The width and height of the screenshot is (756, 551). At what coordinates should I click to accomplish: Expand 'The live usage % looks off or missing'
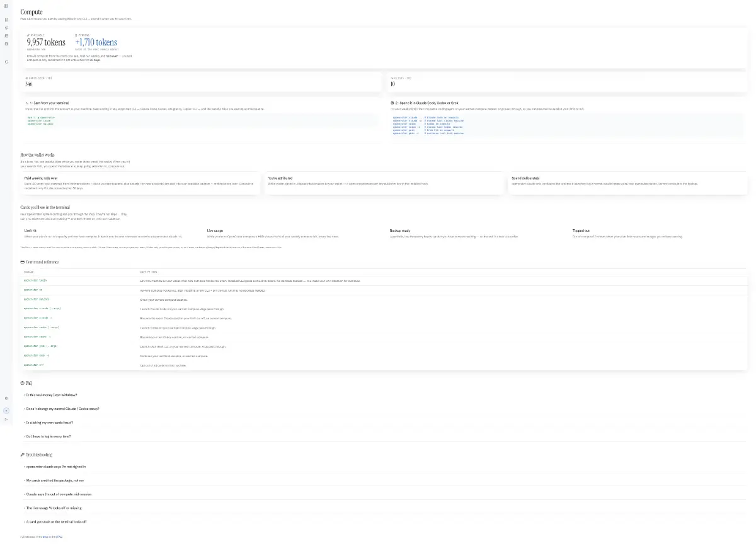pyautogui.click(x=52, y=508)
